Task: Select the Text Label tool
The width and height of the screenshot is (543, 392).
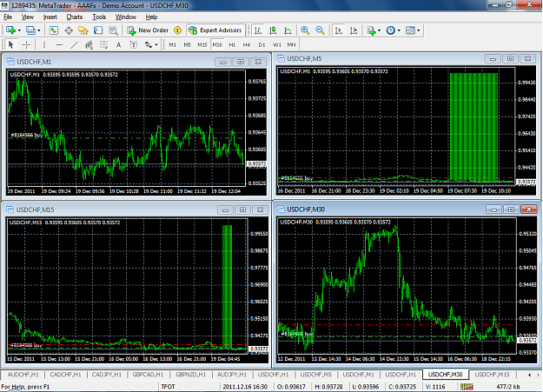Action: tap(133, 44)
